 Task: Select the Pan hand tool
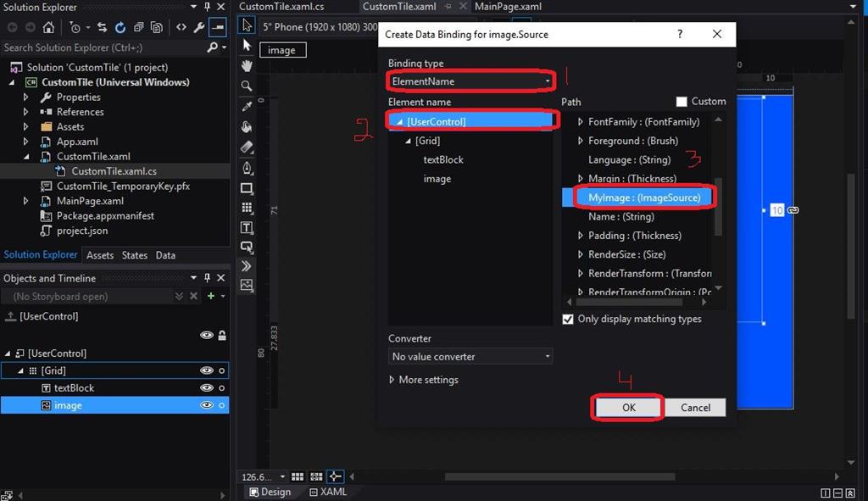[x=247, y=65]
